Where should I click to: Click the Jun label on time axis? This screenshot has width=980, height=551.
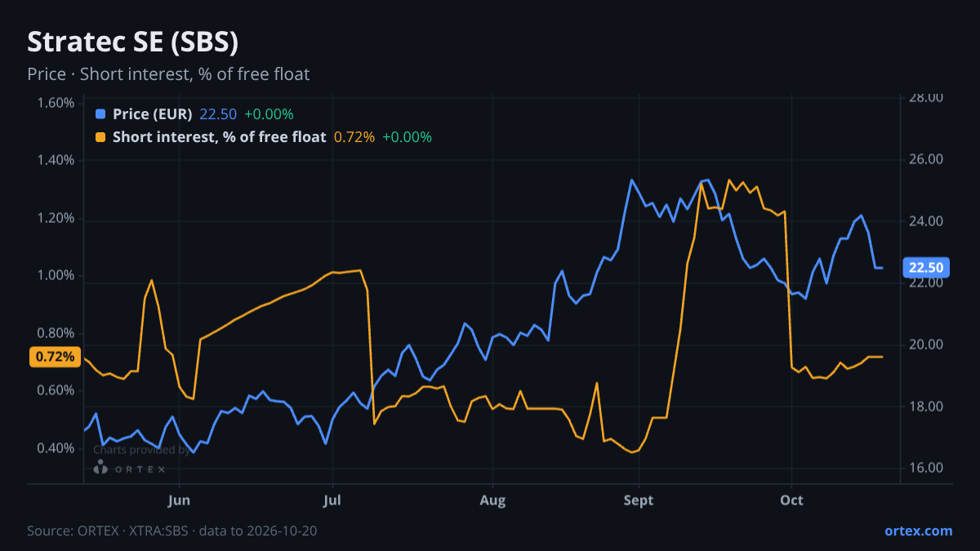tap(179, 500)
